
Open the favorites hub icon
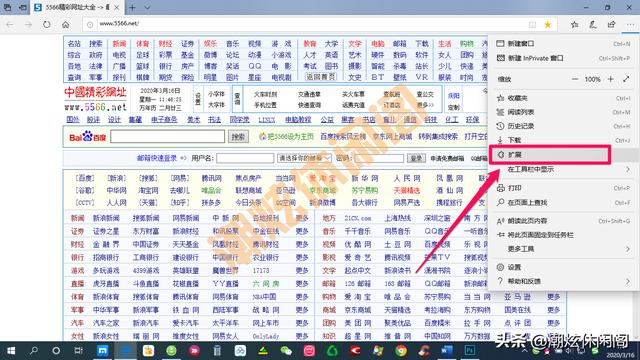tap(575, 24)
